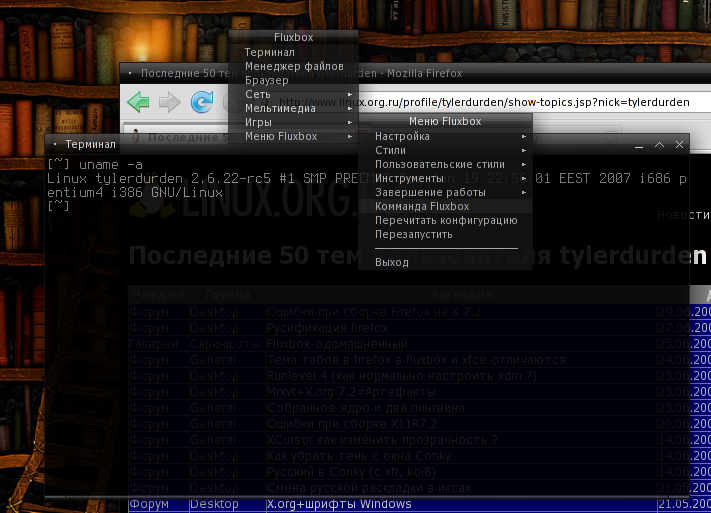Click Firefox's gray forward arrow
711x513 pixels.
click(170, 102)
